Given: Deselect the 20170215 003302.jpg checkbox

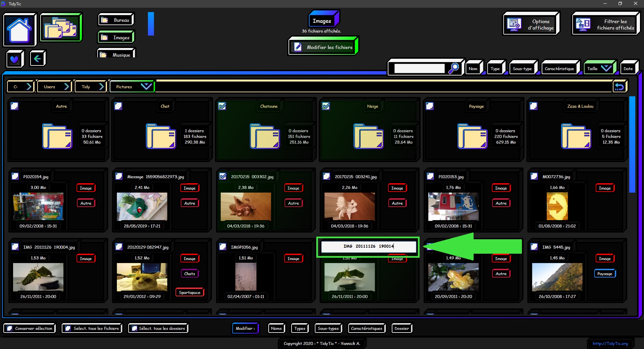Looking at the screenshot, I should (x=223, y=177).
